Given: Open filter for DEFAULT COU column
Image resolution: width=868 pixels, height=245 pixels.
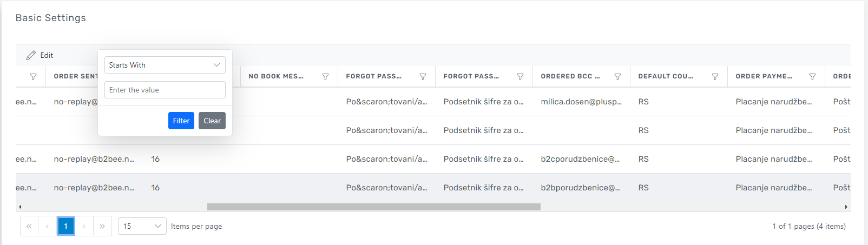Looking at the screenshot, I should 715,77.
